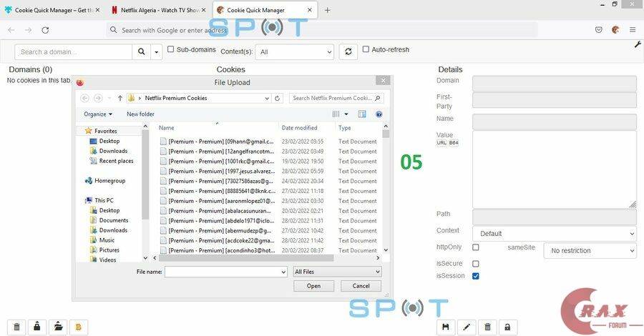
Task: Select Documents under This PC
Action: (x=114, y=220)
